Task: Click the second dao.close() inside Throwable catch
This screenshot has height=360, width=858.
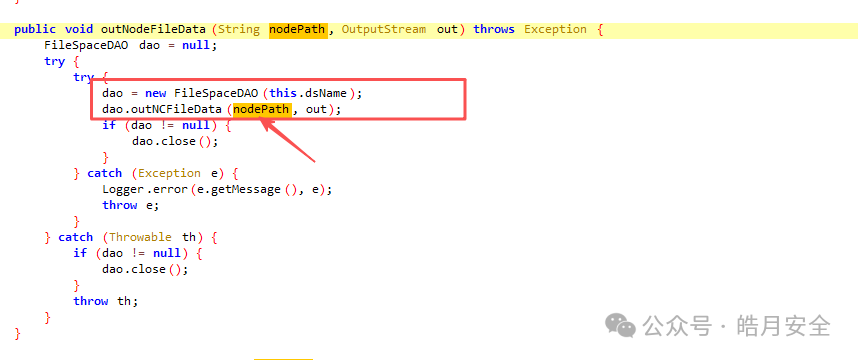Action: point(145,269)
